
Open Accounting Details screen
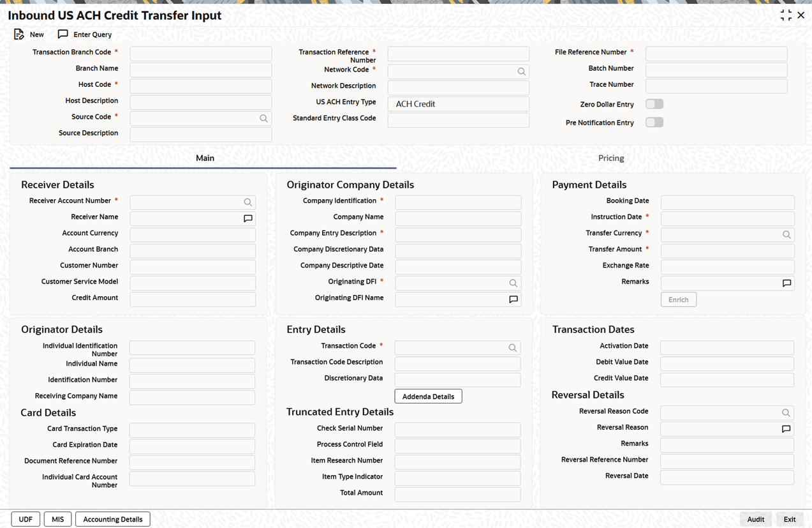point(113,519)
